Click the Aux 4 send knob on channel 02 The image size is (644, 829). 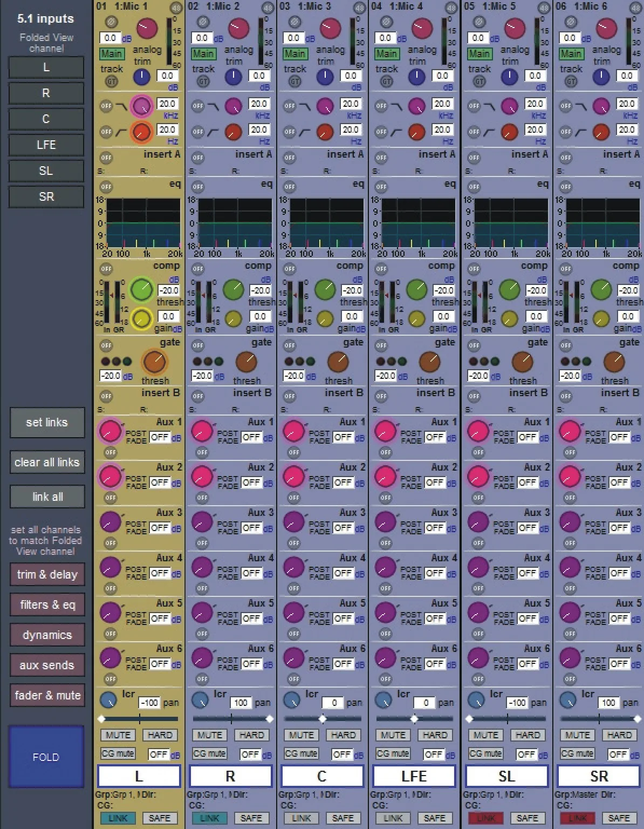tap(202, 567)
